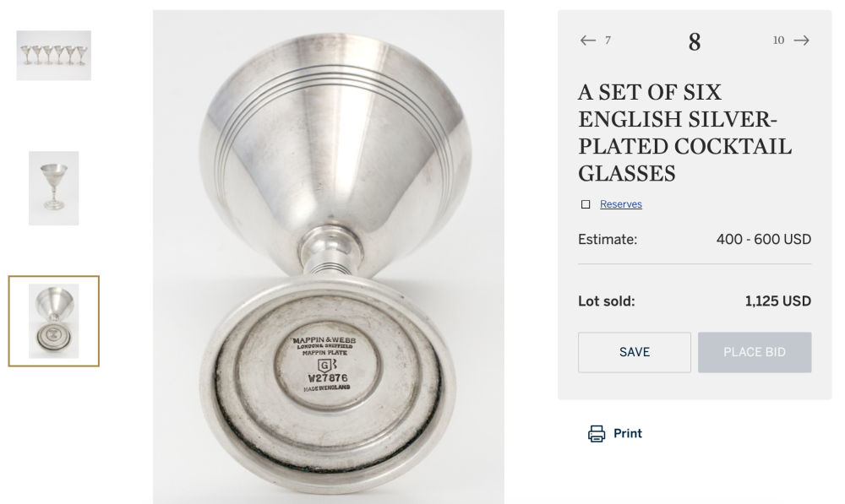Select the single cocktail glass thumbnail

[x=54, y=188]
